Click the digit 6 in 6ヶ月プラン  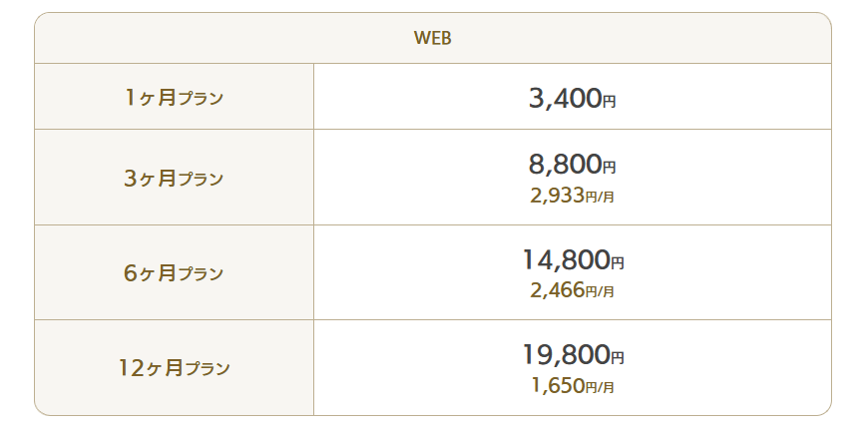[130, 272]
